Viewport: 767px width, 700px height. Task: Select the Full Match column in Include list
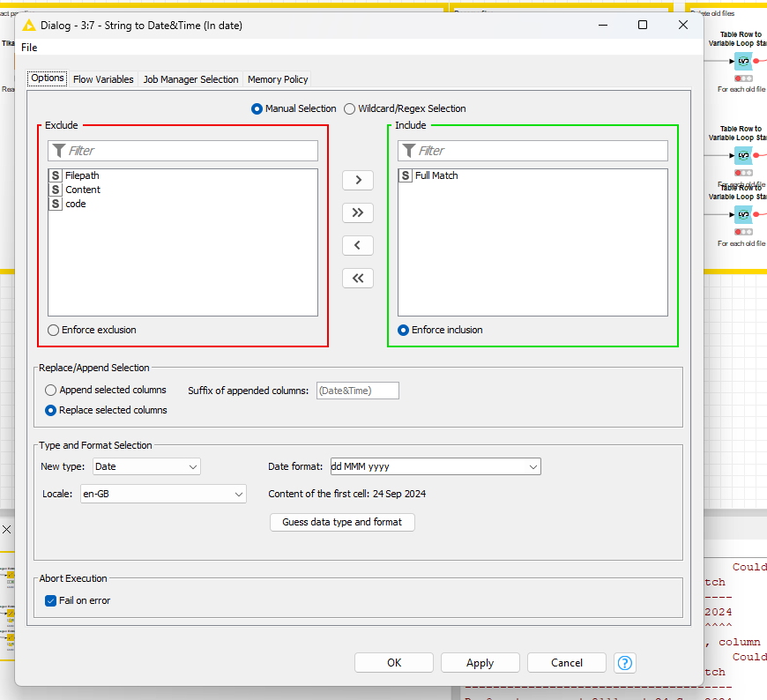[x=436, y=175]
